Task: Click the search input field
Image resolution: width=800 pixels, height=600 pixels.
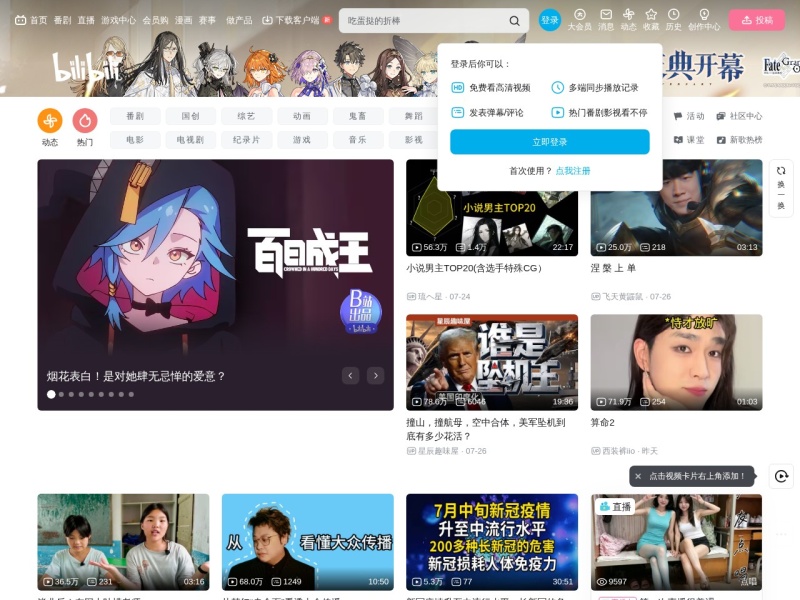Action: click(x=423, y=21)
